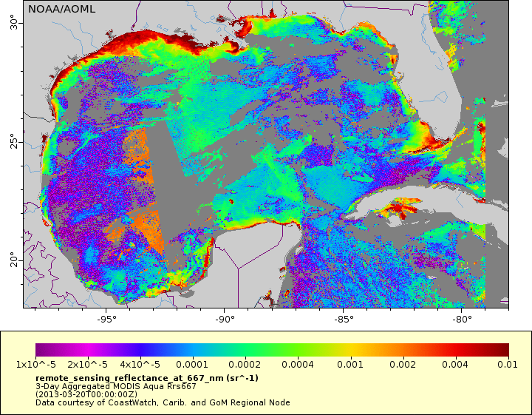This screenshot has width=532, height=415.
Task: Click the 0.0002 colorbar tick label
Action: tap(245, 365)
